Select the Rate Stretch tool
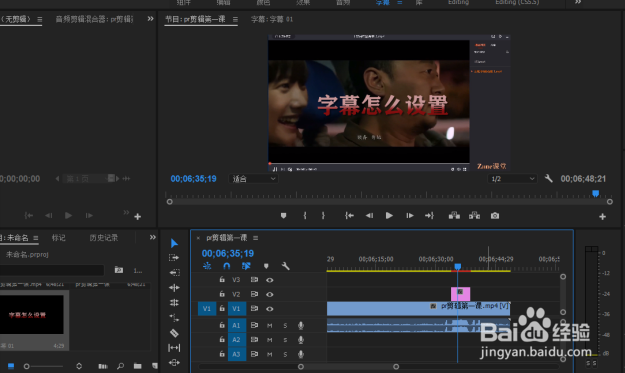The image size is (625, 373). pos(174,318)
